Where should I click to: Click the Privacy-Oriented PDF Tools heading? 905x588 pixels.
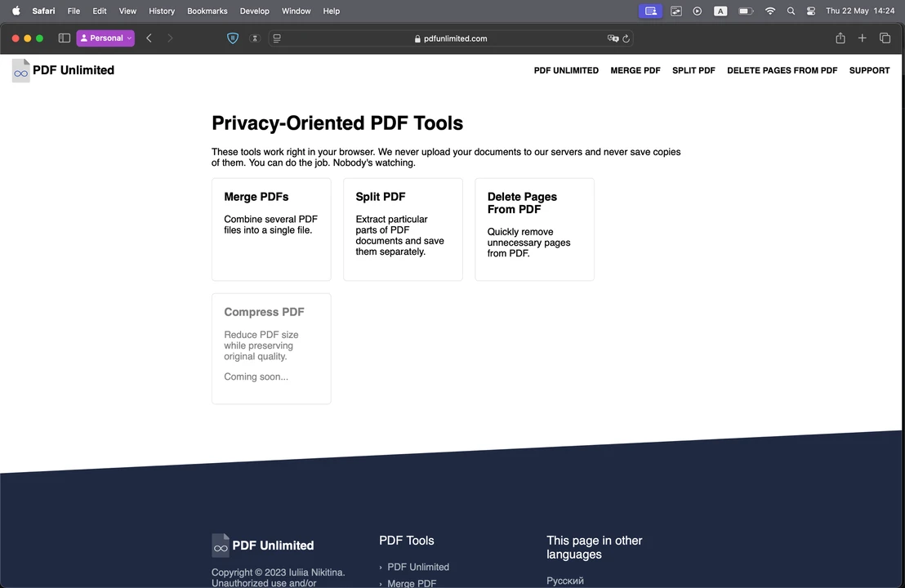(337, 123)
